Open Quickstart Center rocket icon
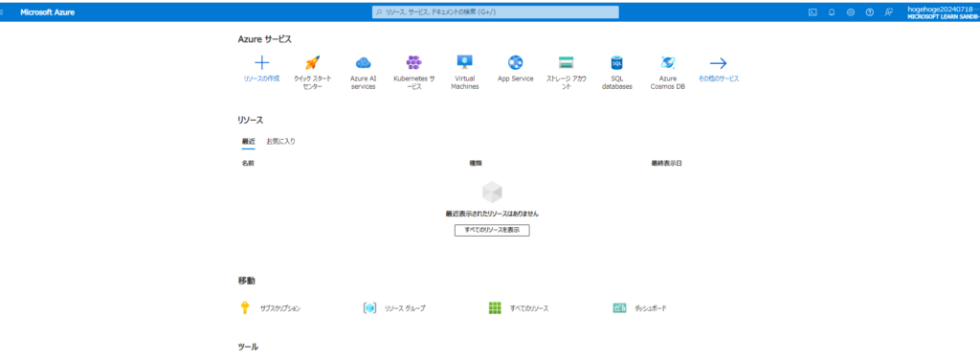The height and width of the screenshot is (362, 980). 313,62
